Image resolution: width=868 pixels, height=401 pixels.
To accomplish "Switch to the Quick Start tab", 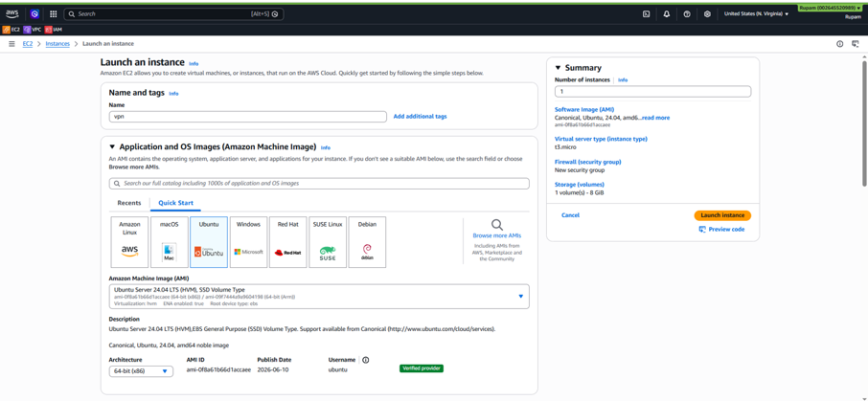I will [176, 203].
